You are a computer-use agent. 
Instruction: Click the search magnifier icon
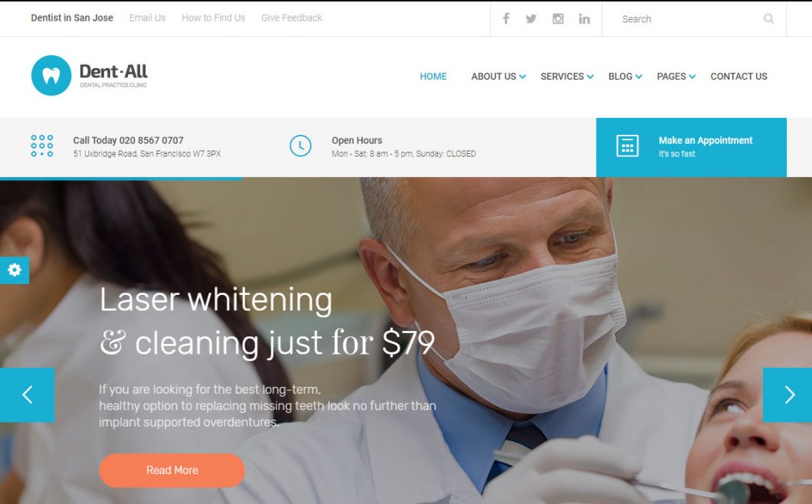click(768, 18)
